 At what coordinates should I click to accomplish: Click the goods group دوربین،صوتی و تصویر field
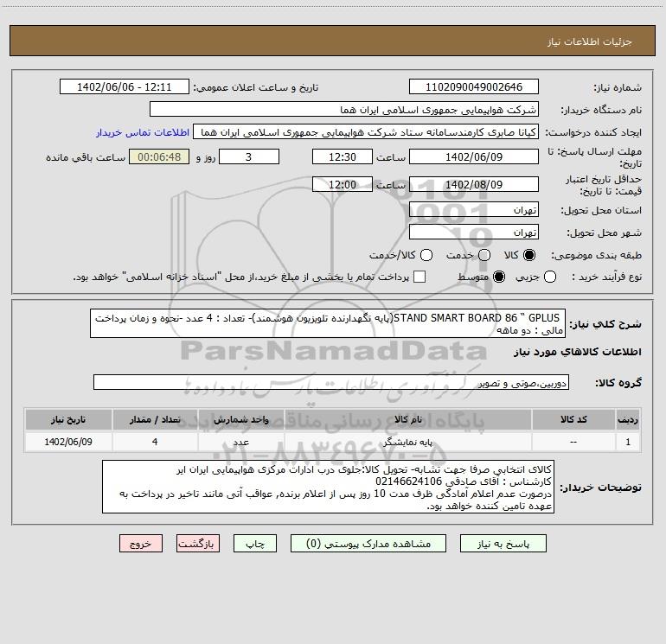coord(331,382)
